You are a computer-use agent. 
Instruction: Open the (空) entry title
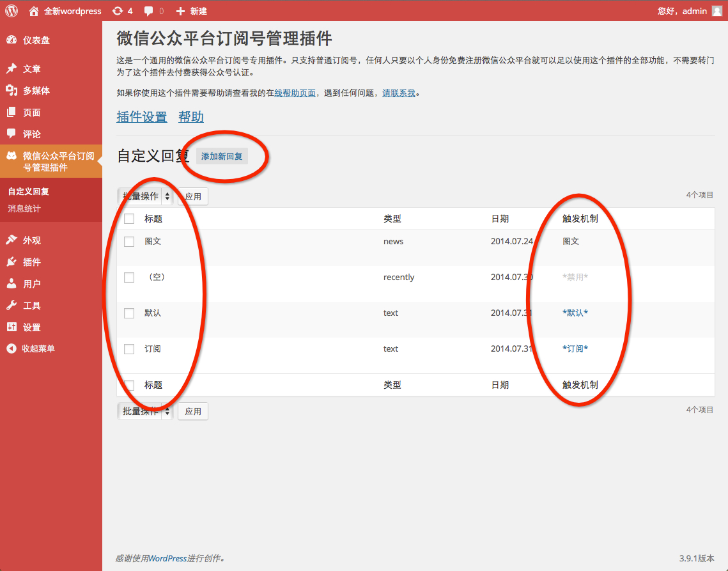tap(157, 278)
